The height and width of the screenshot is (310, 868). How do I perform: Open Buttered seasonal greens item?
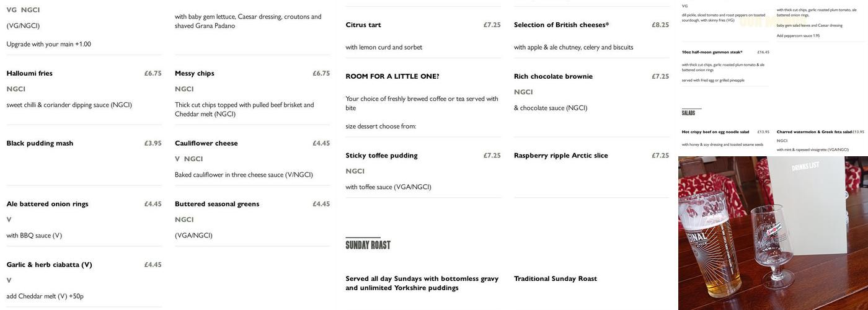216,204
